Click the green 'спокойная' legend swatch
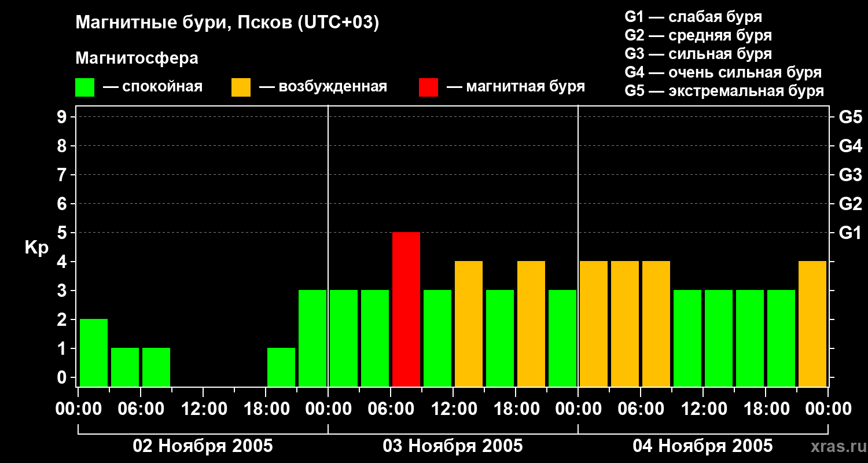Image resolution: width=868 pixels, height=463 pixels. tap(85, 87)
